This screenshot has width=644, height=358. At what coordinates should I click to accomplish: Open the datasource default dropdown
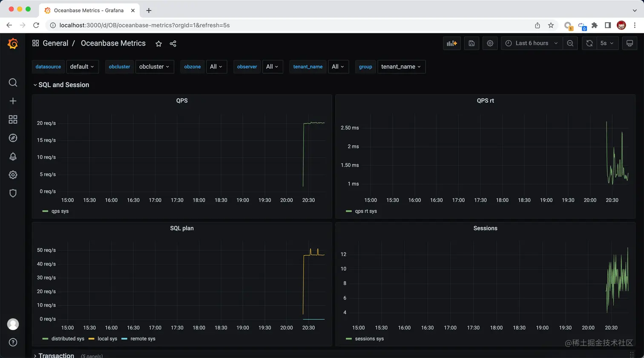(83, 66)
